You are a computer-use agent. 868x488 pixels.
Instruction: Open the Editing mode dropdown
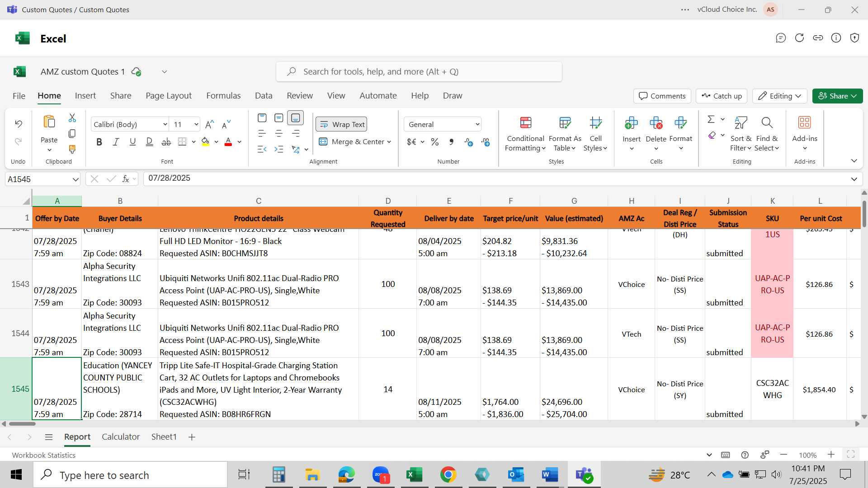780,96
